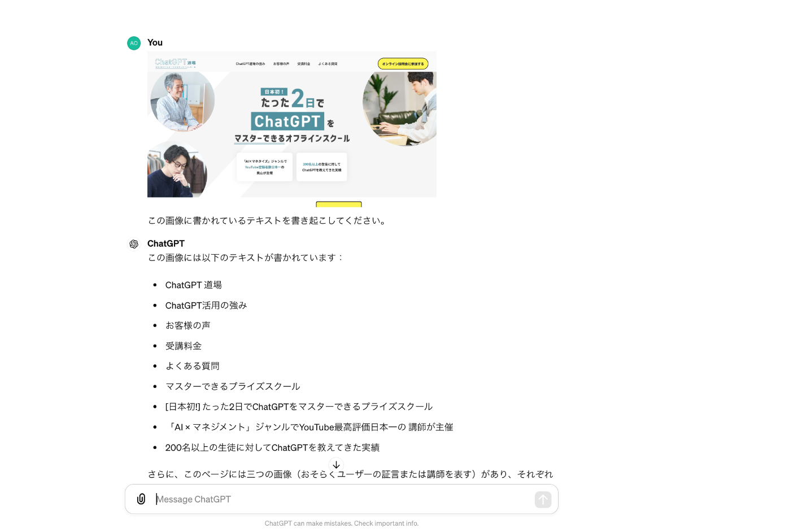
Task: Click the ChatGPT道場 logo in uploaded image
Action: pyautogui.click(x=176, y=63)
